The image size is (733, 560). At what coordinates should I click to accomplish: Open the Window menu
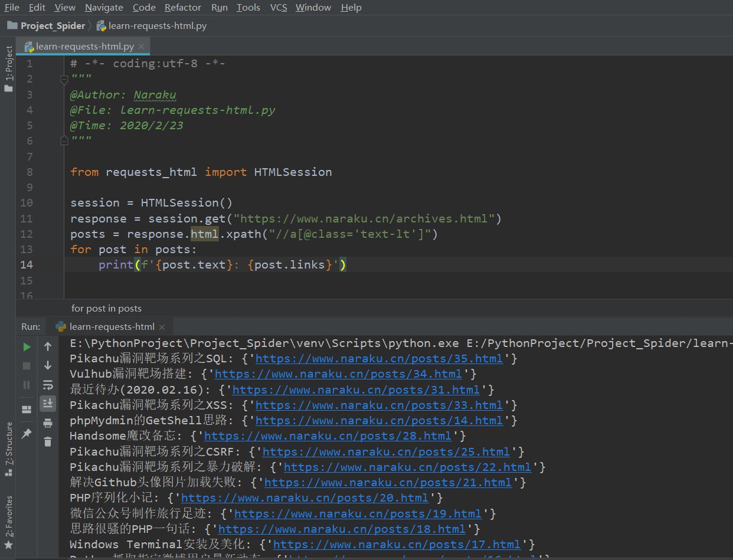pos(313,8)
